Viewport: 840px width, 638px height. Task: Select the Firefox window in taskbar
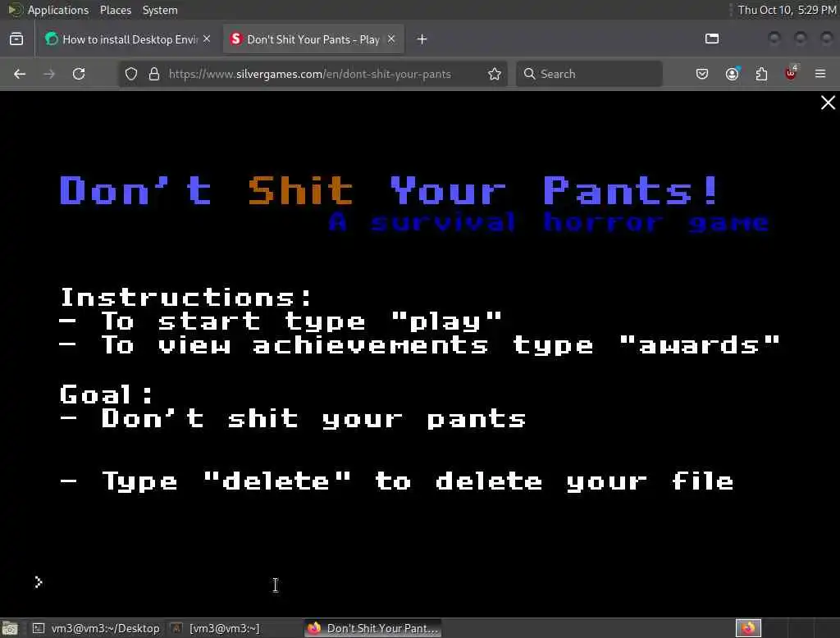point(373,628)
